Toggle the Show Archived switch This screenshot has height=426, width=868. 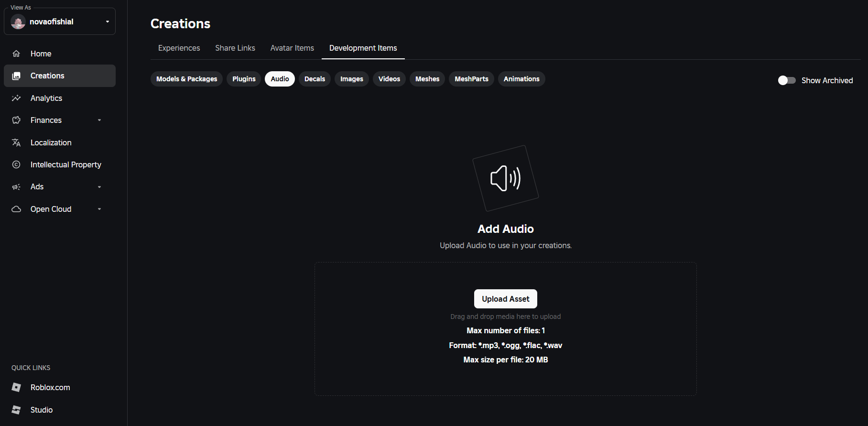[787, 80]
